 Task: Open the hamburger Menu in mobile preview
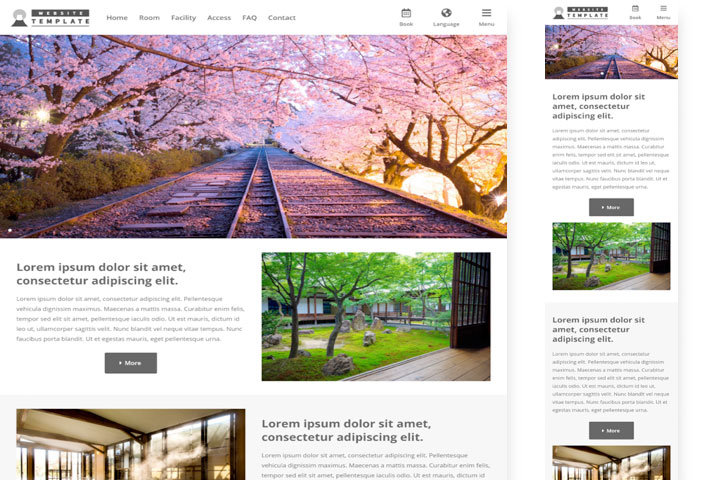(663, 10)
